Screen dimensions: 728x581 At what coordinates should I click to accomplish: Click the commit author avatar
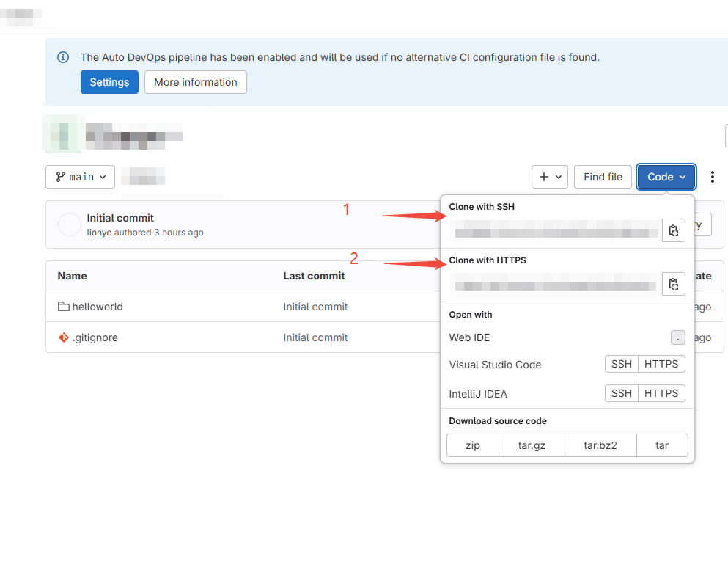(70, 224)
